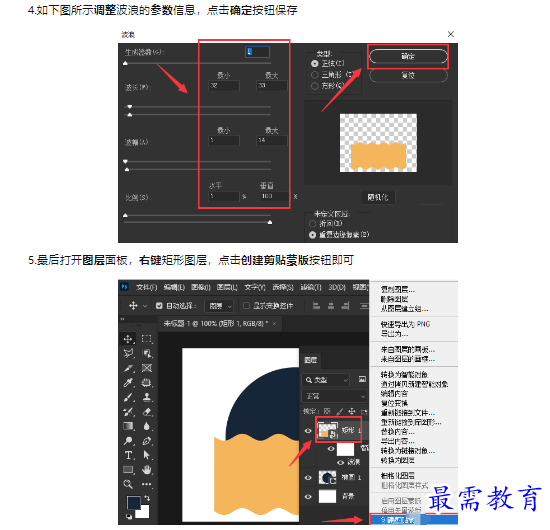Screen dimensions: 550x530
Task: Select the 三角形 radio button
Action: point(315,74)
